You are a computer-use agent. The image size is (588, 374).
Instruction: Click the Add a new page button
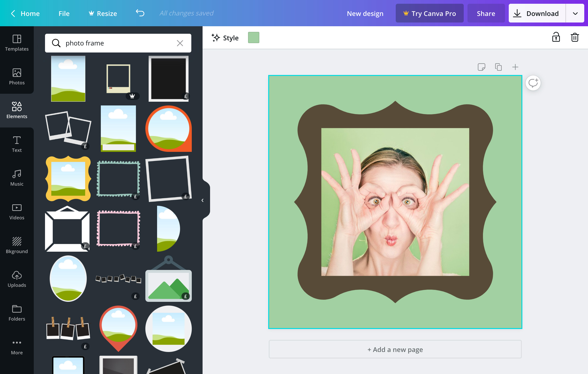(395, 350)
